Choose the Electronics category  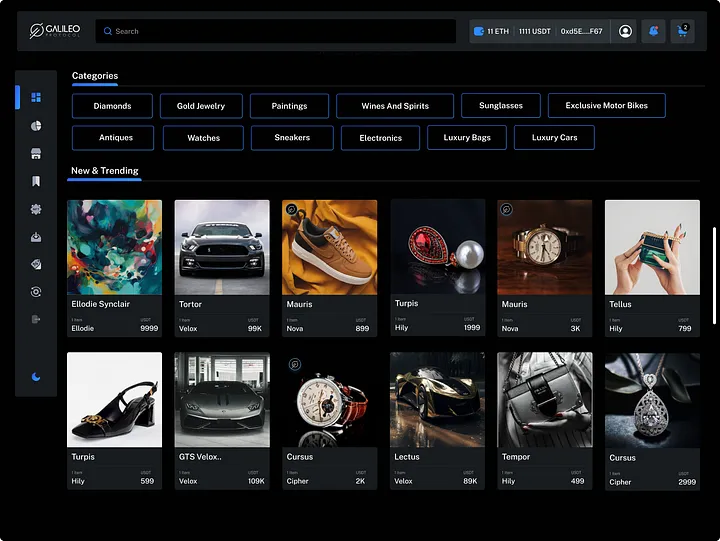pos(380,138)
